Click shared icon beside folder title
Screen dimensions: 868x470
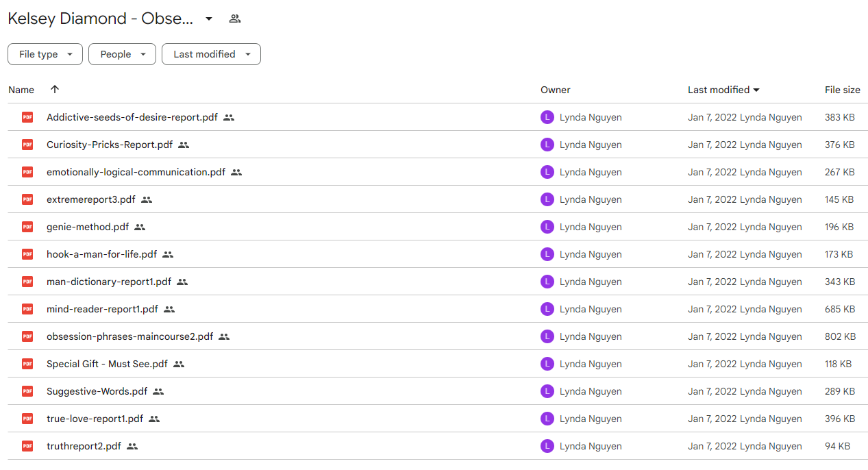click(x=235, y=18)
